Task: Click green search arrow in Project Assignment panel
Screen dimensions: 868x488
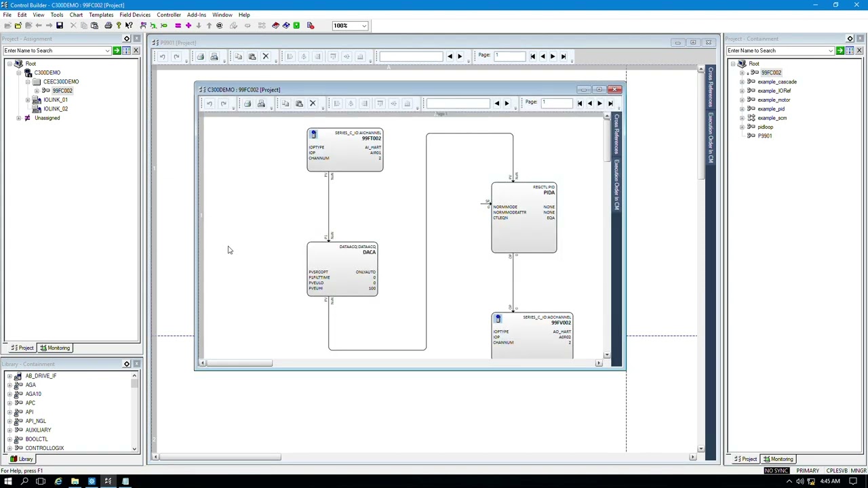Action: [117, 51]
